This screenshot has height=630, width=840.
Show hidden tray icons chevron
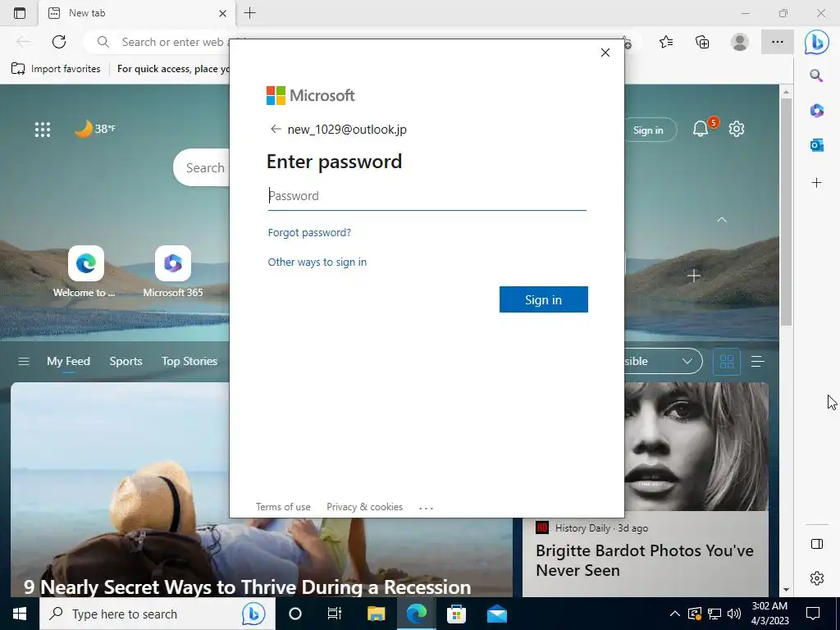pyautogui.click(x=675, y=614)
